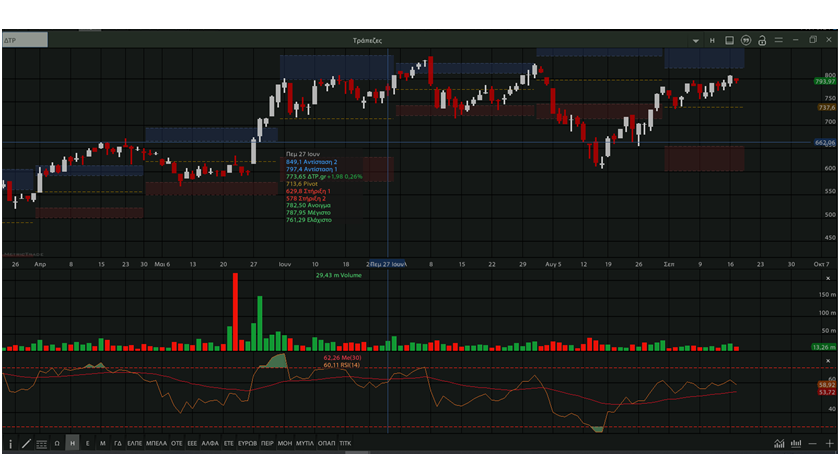Open the hamburger menu icon
This screenshot has height=474, width=840.
click(778, 40)
